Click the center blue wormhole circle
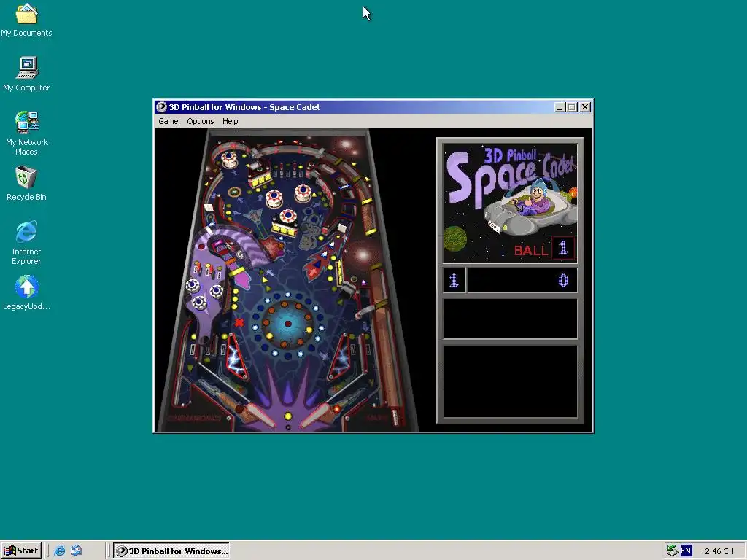 (x=287, y=324)
